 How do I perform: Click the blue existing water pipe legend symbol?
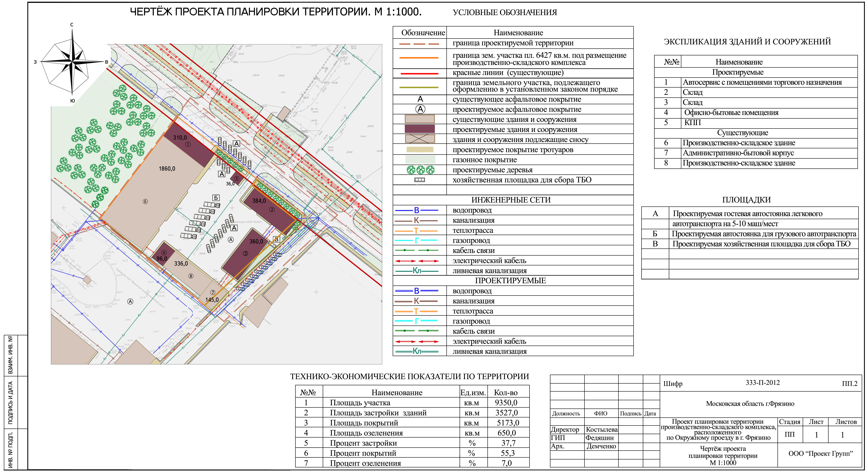coord(416,210)
